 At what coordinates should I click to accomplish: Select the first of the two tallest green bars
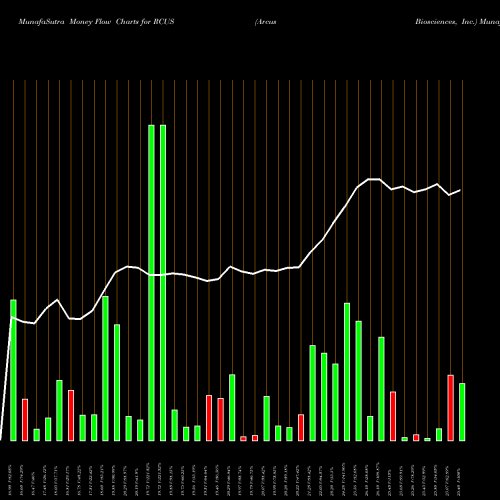151,283
